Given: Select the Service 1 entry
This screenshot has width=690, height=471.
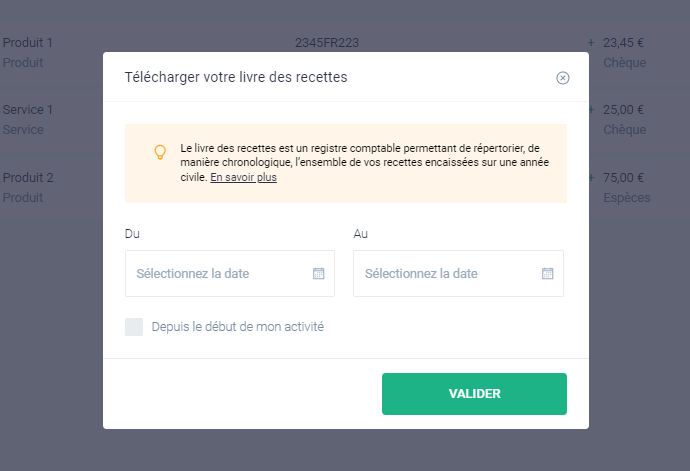Looking at the screenshot, I should pos(28,110).
